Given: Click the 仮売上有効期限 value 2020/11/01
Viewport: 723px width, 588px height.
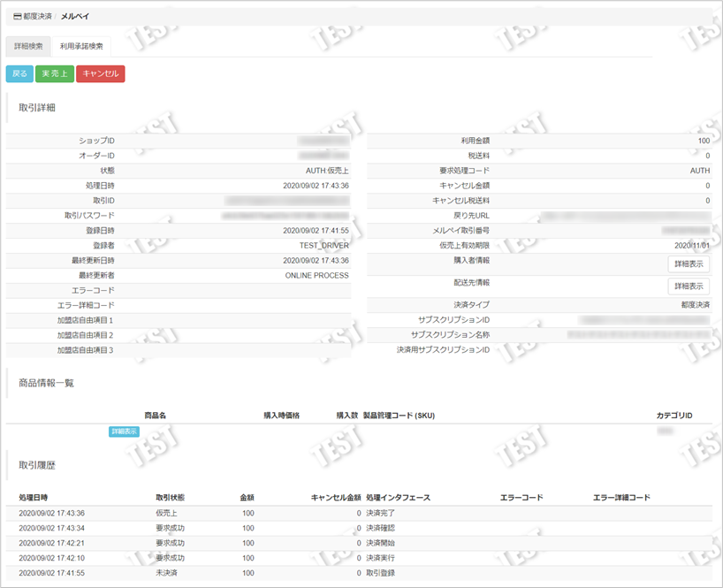Looking at the screenshot, I should point(691,245).
